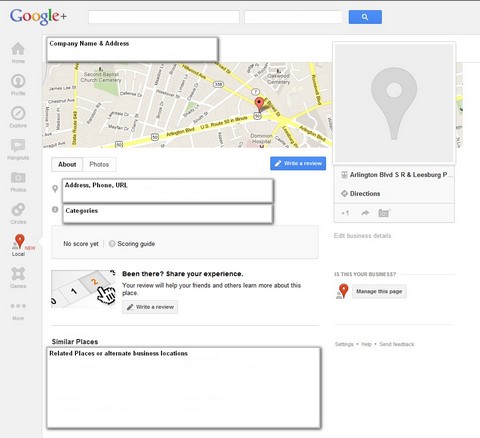480x438 pixels.
Task: Select the Local pin icon
Action: [x=19, y=241]
